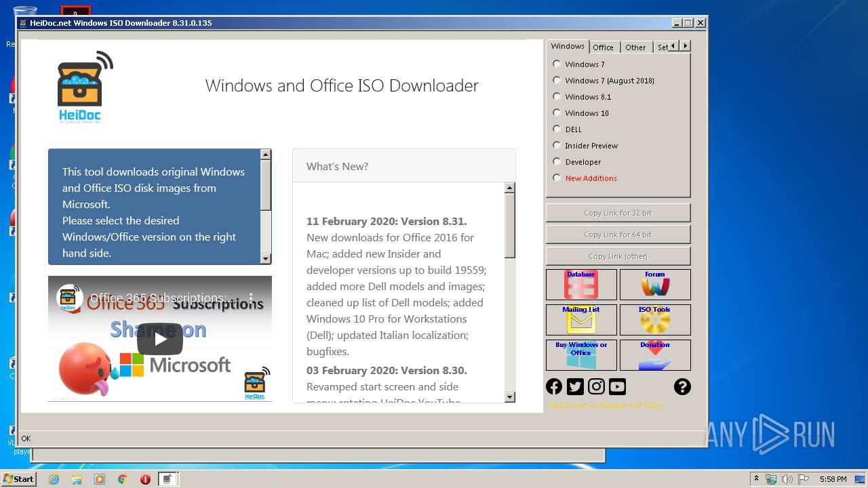Open the Database icon button
The width and height of the screenshot is (868, 488).
581,285
